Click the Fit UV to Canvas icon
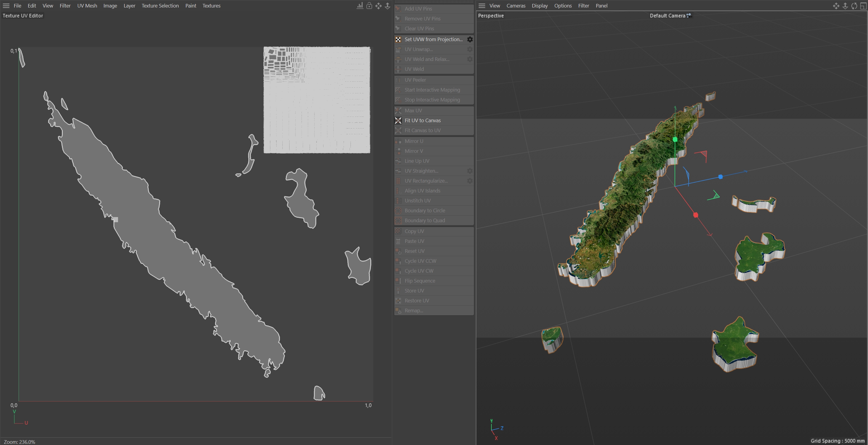 pos(398,120)
